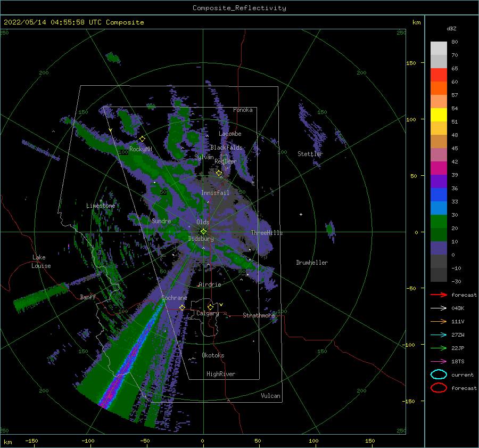The height and width of the screenshot is (448, 479).
Task: Click the Calgary city label
Action: (208, 313)
